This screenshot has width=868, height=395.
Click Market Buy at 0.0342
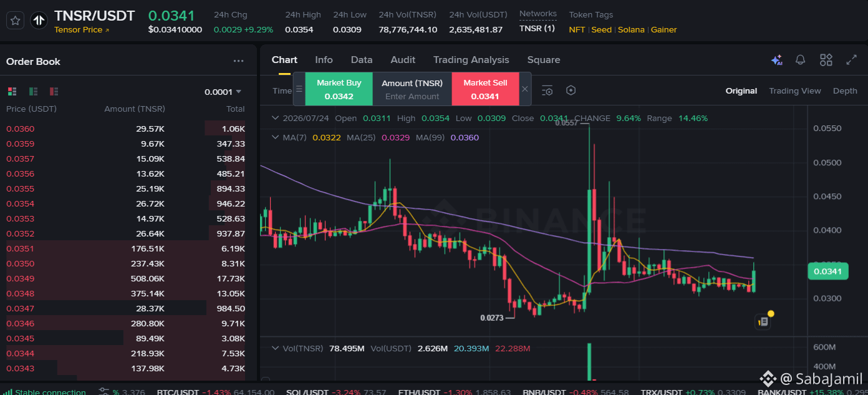coord(339,89)
